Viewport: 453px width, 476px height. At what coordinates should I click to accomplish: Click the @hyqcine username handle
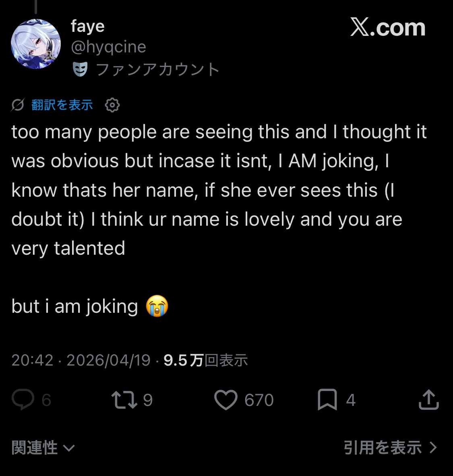tap(108, 47)
